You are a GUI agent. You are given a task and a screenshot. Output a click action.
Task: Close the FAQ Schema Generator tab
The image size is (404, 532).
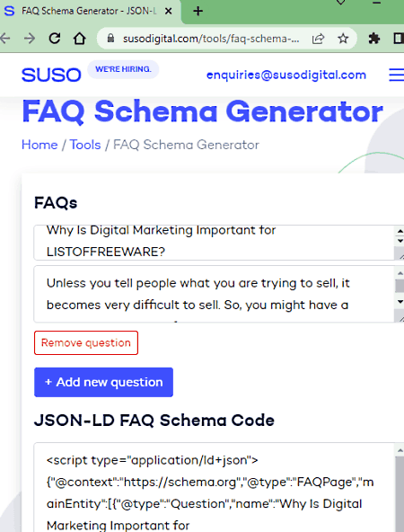pos(168,11)
